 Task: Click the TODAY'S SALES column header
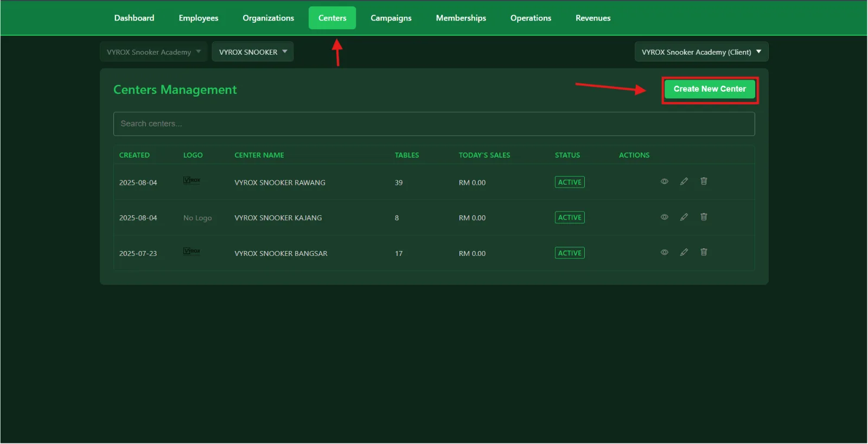click(484, 155)
